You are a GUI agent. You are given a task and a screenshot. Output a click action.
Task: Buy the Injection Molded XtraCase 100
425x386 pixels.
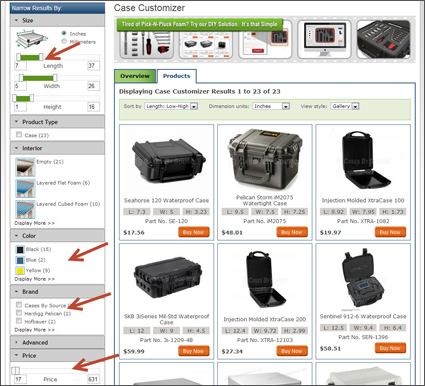[x=390, y=232]
